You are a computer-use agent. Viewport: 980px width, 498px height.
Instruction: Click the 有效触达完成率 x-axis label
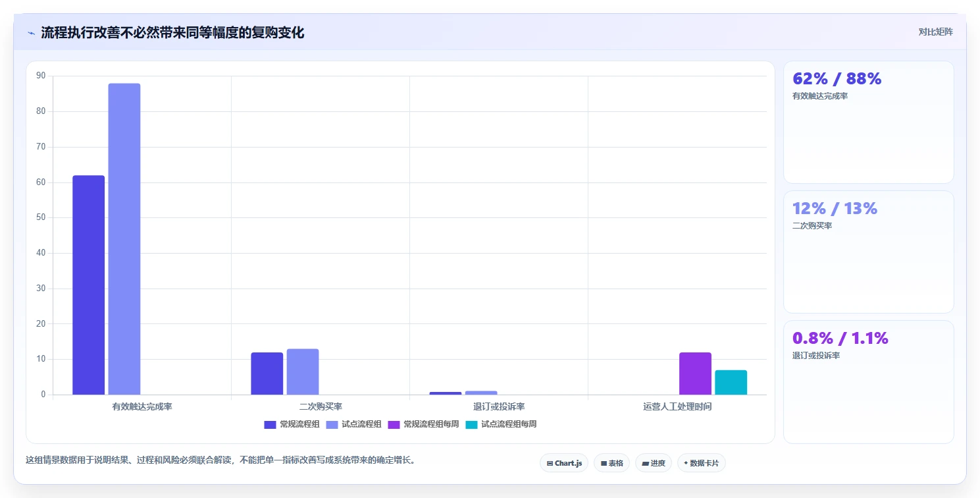coord(142,406)
